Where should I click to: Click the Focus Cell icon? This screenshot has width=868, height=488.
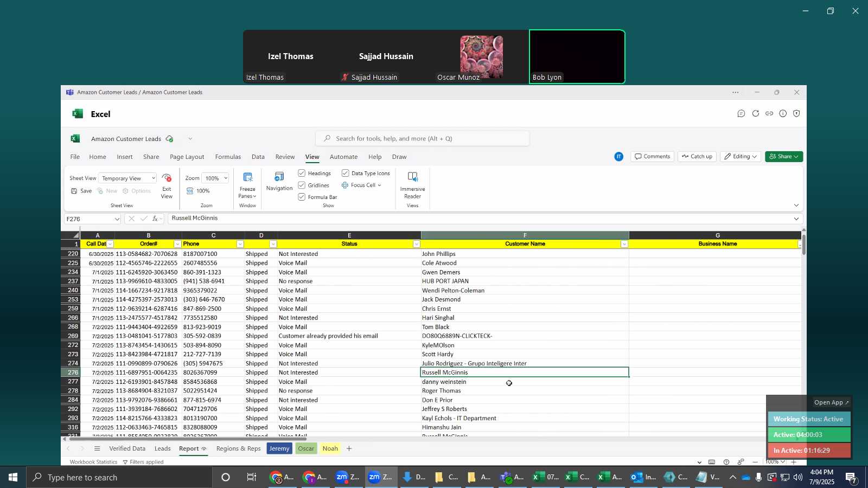(x=345, y=185)
